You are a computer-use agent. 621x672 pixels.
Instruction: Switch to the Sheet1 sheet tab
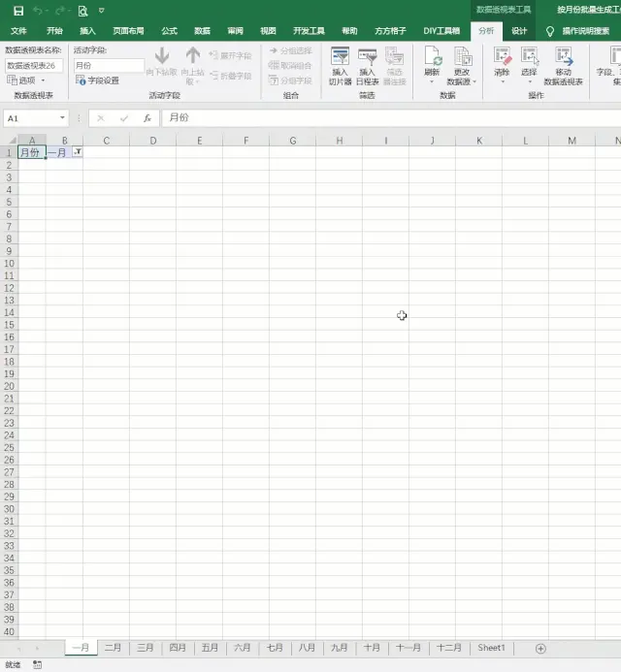491,648
